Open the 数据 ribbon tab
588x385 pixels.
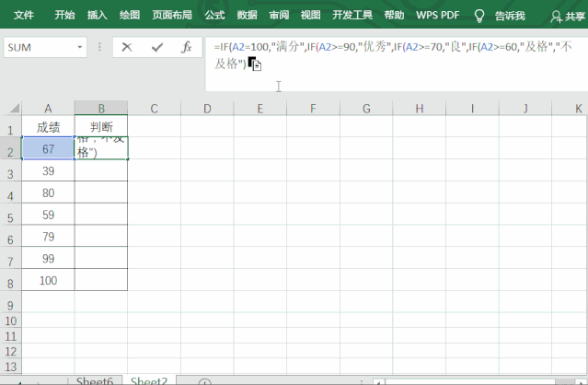pyautogui.click(x=248, y=15)
